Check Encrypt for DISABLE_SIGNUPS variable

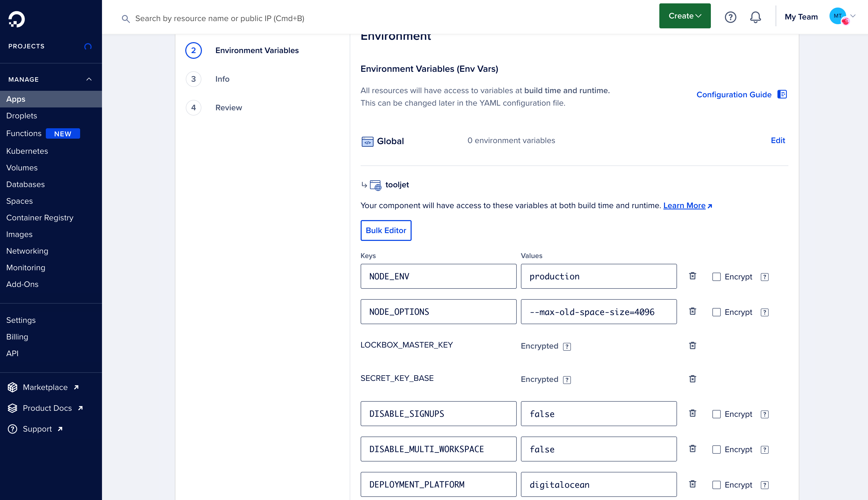[x=716, y=414]
